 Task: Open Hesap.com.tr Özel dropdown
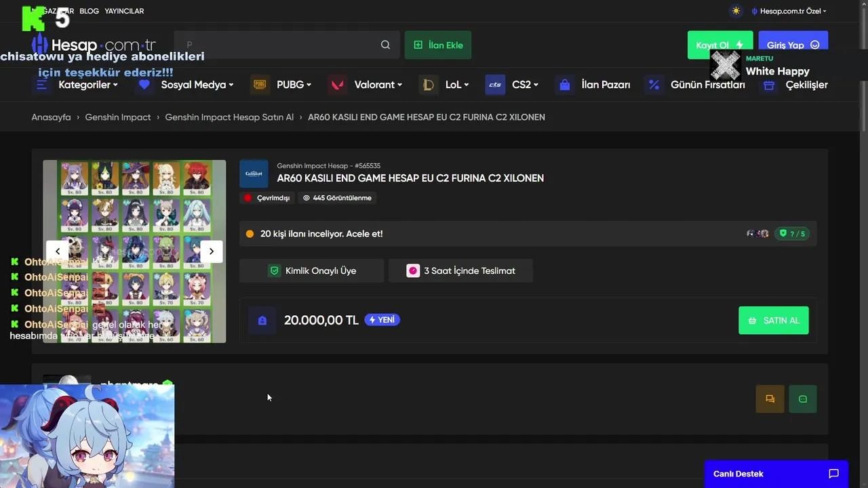789,11
